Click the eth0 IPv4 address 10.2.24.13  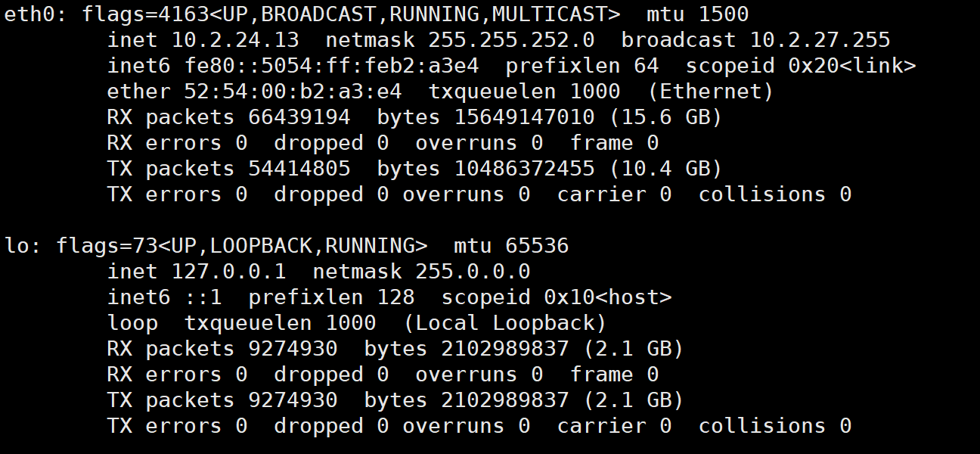tap(235, 40)
